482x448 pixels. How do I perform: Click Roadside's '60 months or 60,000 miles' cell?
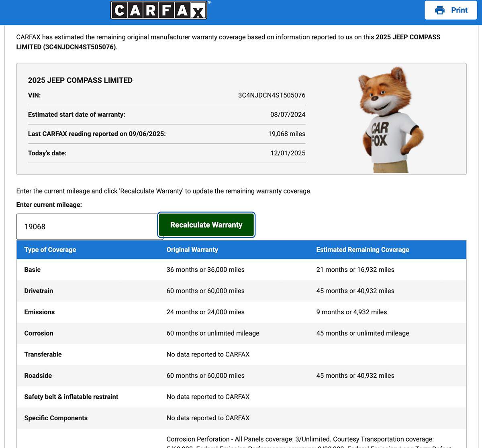206,376
